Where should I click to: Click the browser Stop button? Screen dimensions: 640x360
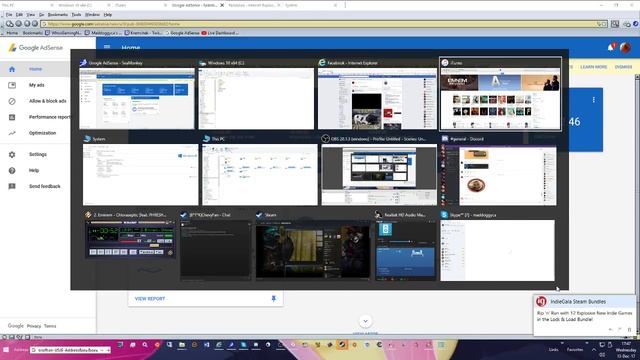click(x=35, y=24)
